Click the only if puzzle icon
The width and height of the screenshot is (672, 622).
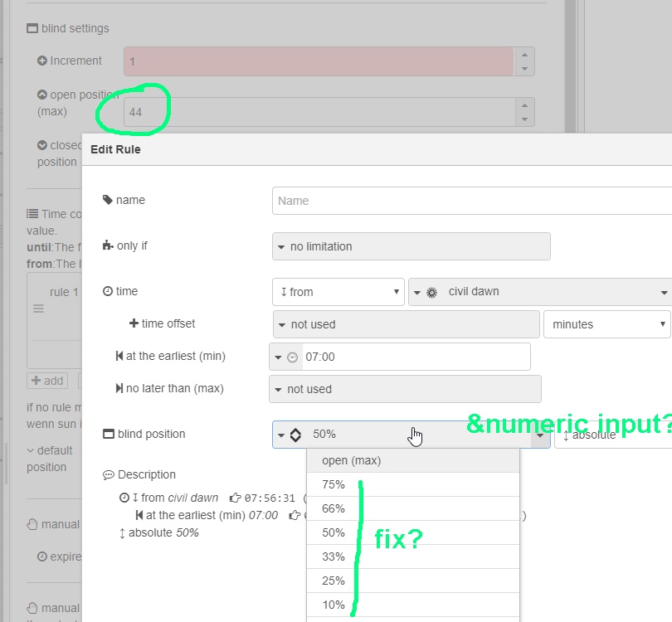[x=108, y=245]
